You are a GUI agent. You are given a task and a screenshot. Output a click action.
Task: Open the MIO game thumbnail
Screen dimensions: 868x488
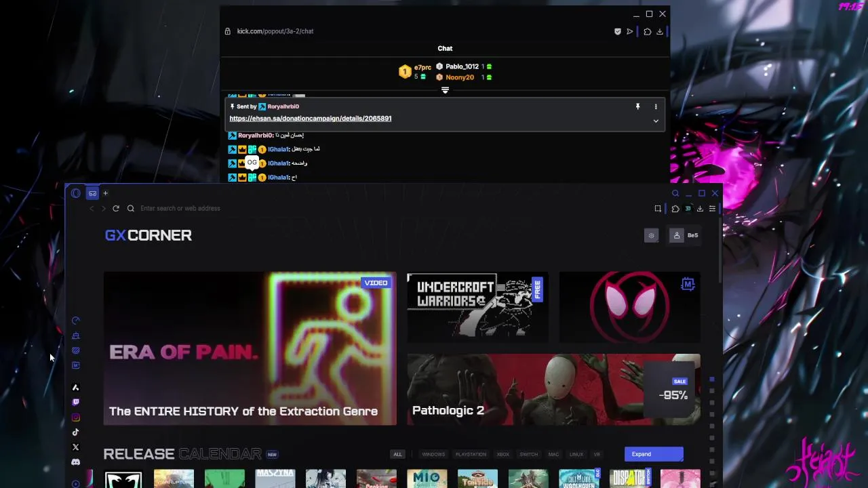tap(427, 479)
